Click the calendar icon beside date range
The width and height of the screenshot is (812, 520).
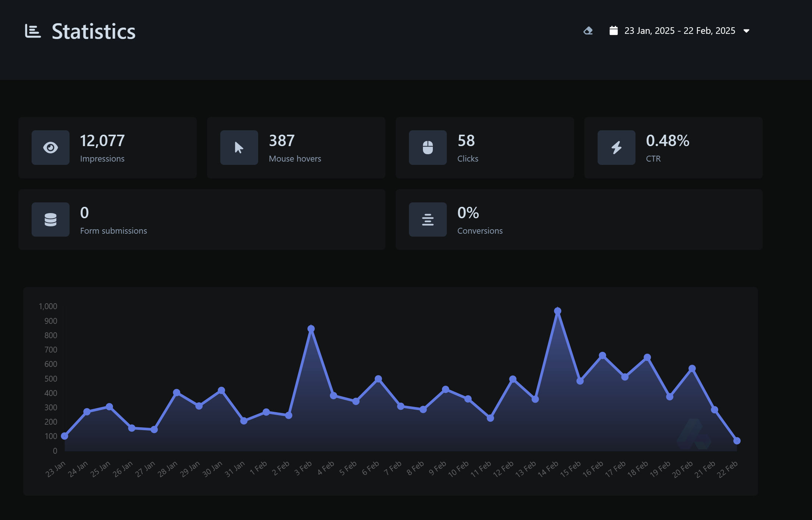[613, 31]
